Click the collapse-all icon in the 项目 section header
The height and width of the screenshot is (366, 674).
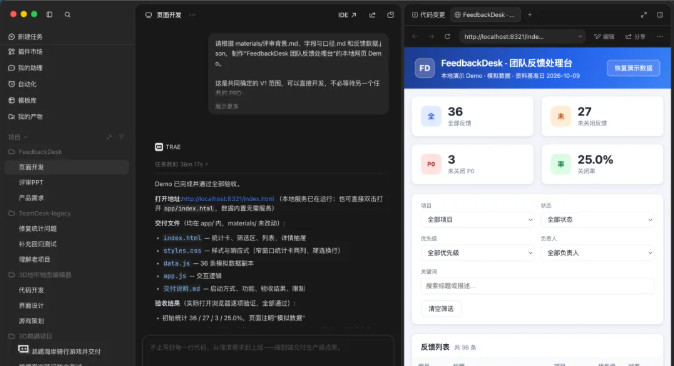click(x=109, y=137)
